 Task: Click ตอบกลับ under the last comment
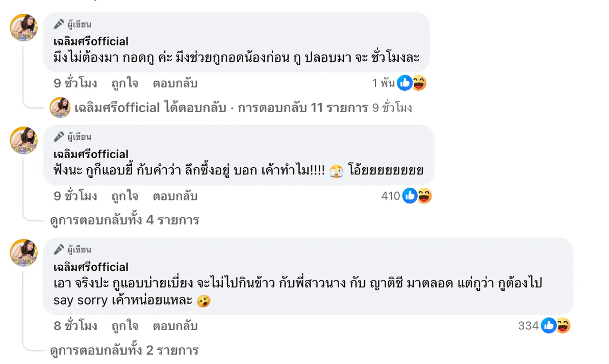coord(175,326)
